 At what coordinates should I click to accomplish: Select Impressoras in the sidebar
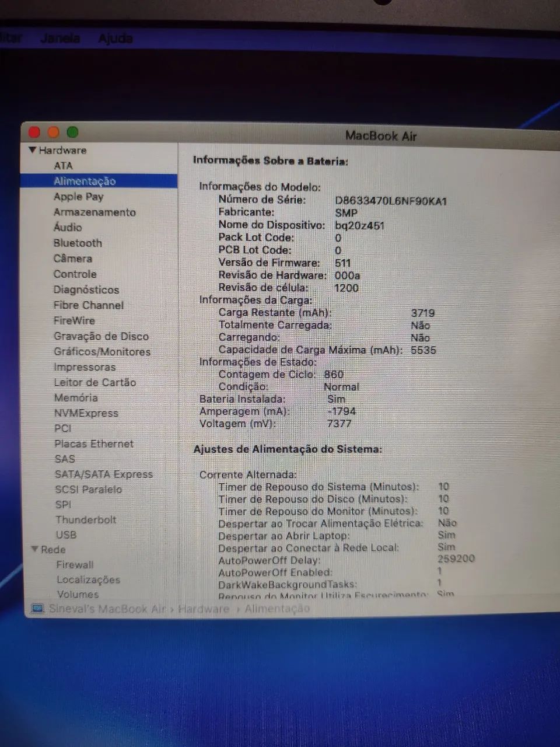85,367
